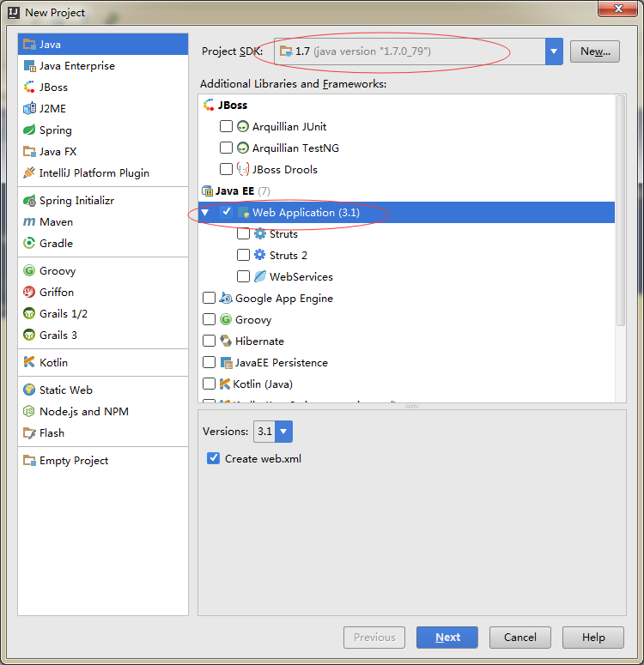Check the Hibernate checkbox
This screenshot has width=644, height=665.
click(209, 341)
